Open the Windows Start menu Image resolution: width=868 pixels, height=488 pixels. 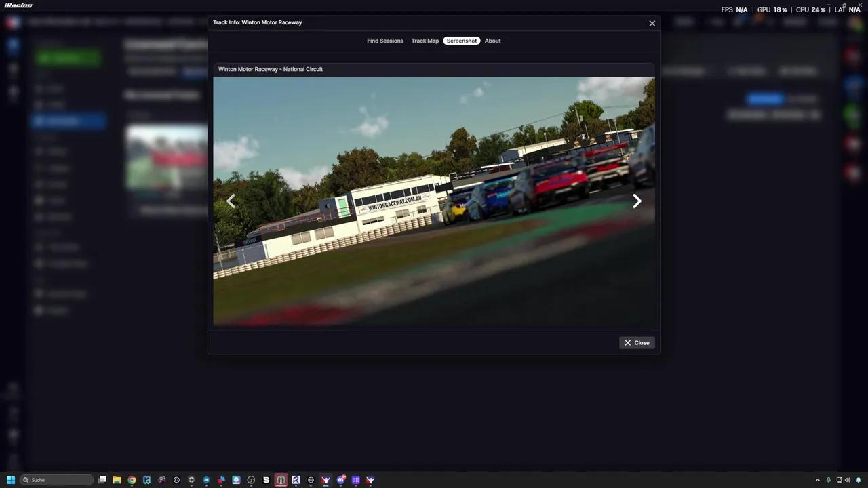coord(11,480)
